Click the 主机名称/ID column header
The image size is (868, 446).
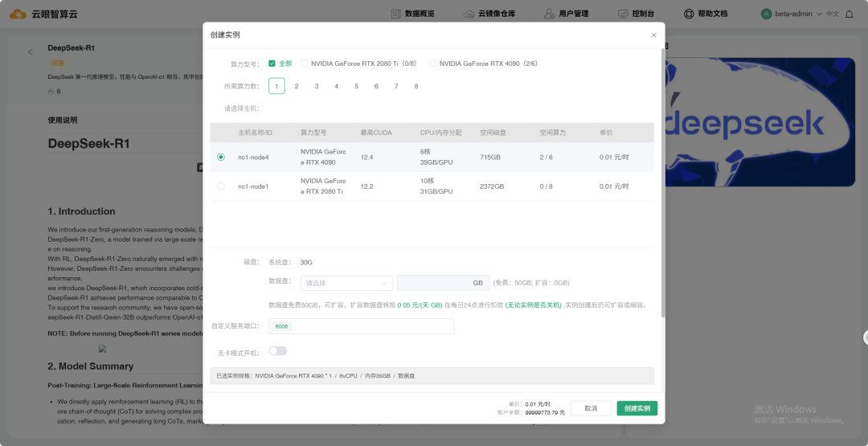pos(256,133)
